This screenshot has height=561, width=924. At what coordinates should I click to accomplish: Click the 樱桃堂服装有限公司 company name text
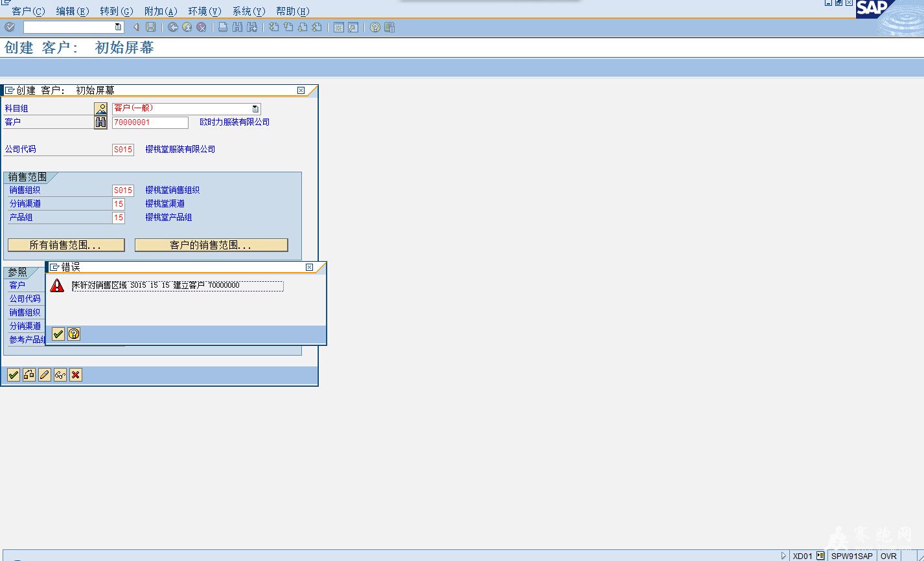(x=180, y=149)
